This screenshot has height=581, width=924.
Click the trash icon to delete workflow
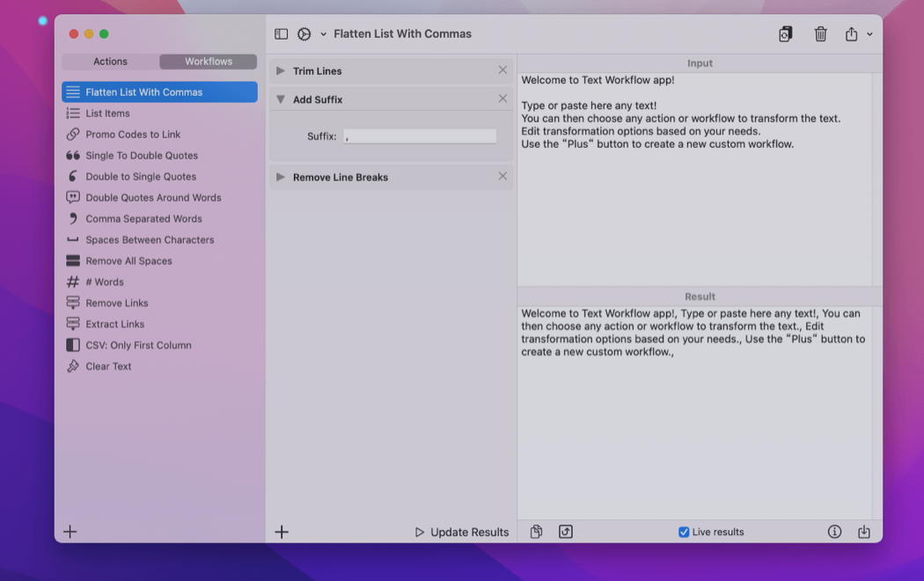820,34
